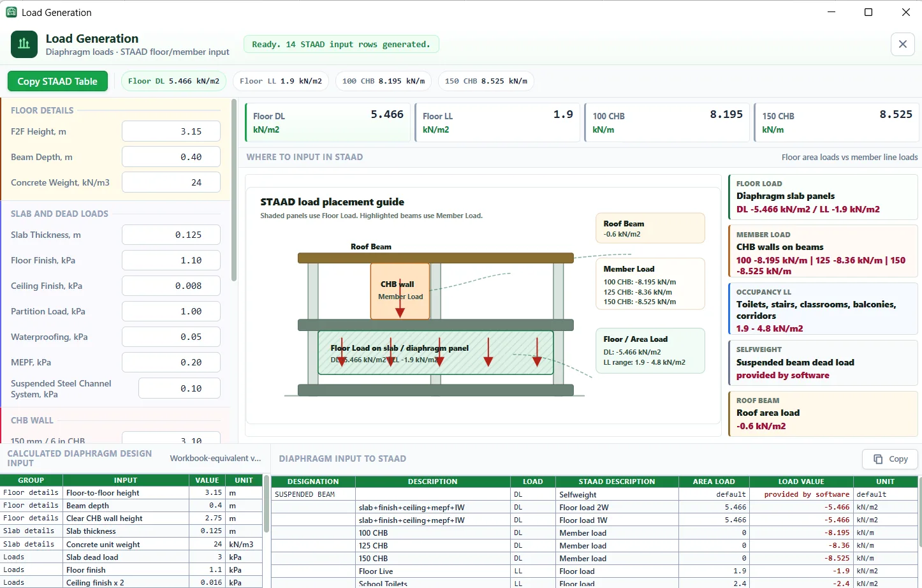Image resolution: width=922 pixels, height=588 pixels.
Task: Click the 'Floor load 1W' cell
Action: point(617,520)
